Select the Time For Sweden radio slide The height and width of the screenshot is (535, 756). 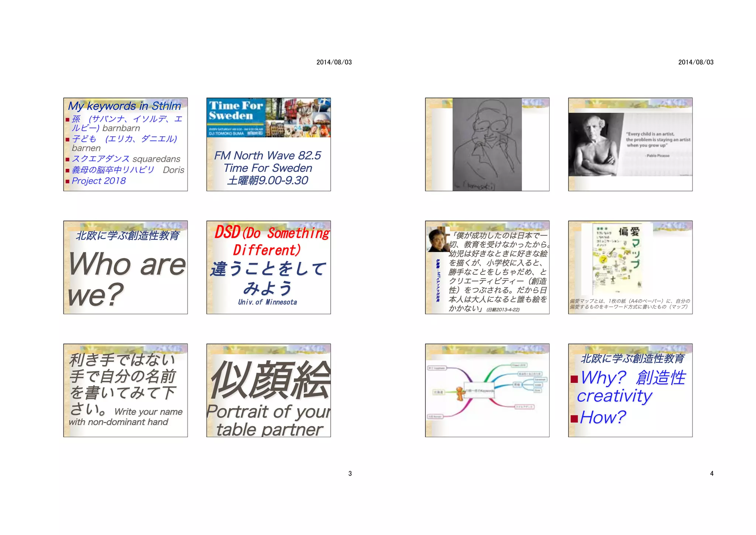tap(268, 163)
